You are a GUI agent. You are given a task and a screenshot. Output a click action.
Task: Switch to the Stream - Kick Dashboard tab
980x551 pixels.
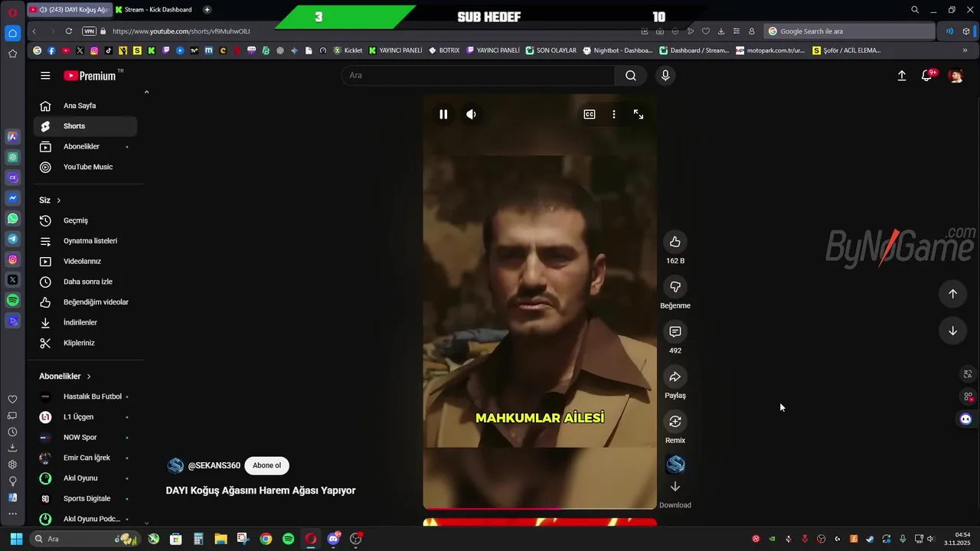pos(155,10)
